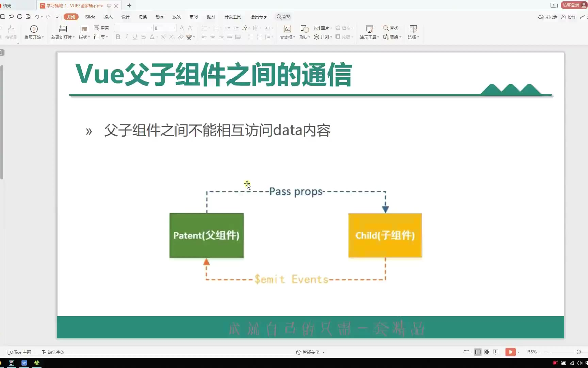Select the yellow Child(子组件) box

click(x=385, y=235)
